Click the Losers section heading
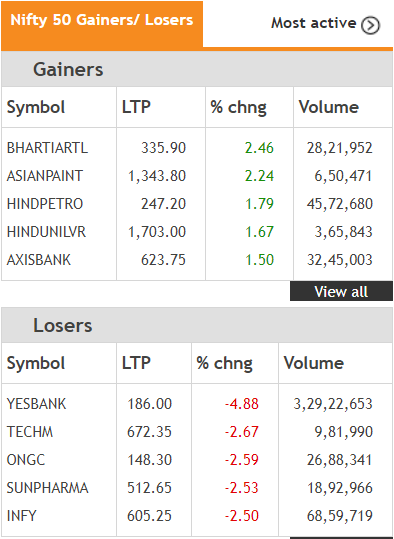Viewport: 394px width, 539px height. [x=63, y=326]
